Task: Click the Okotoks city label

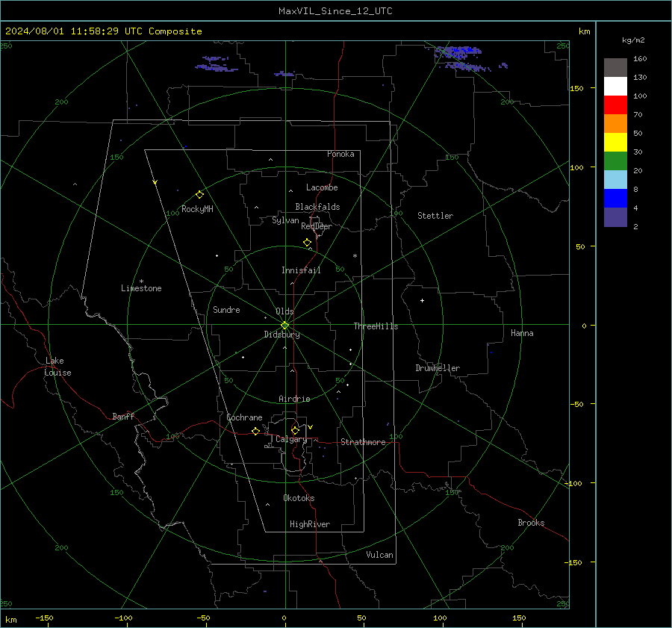Action: click(299, 498)
